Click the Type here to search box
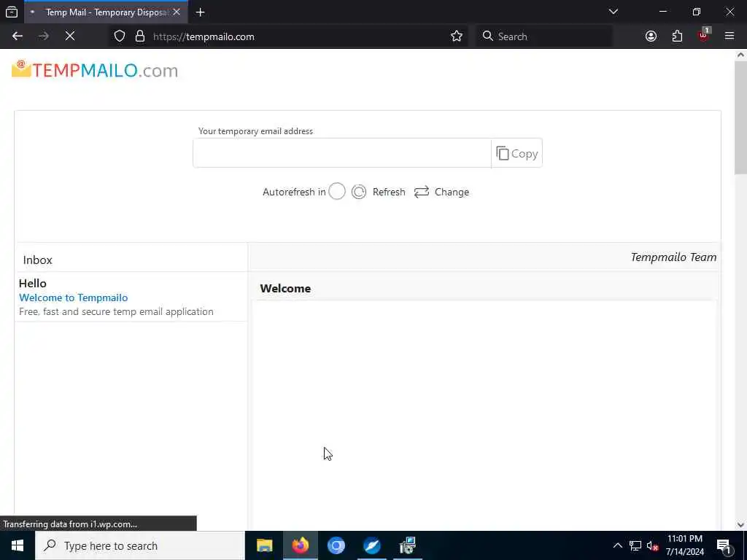 coord(140,545)
